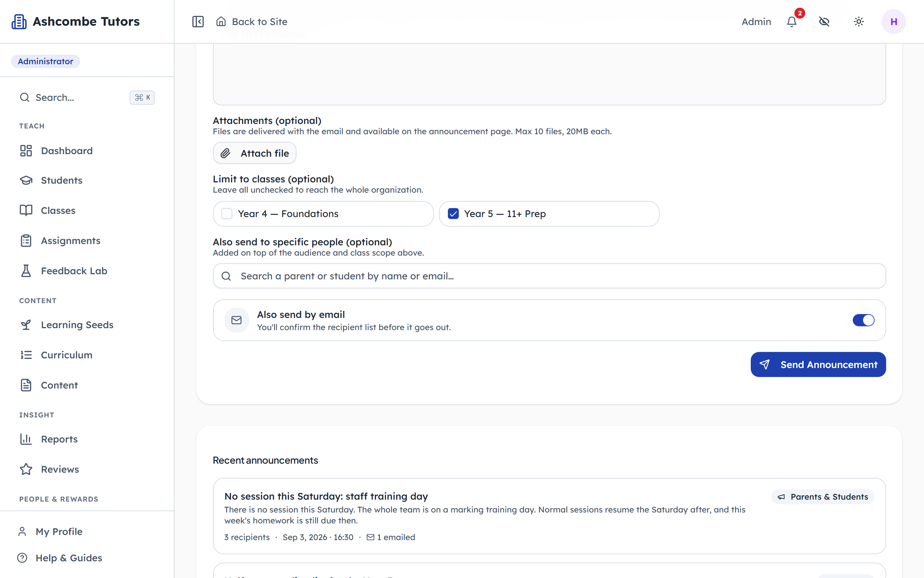
Task: Click the '3 recipients' text
Action: point(247,537)
